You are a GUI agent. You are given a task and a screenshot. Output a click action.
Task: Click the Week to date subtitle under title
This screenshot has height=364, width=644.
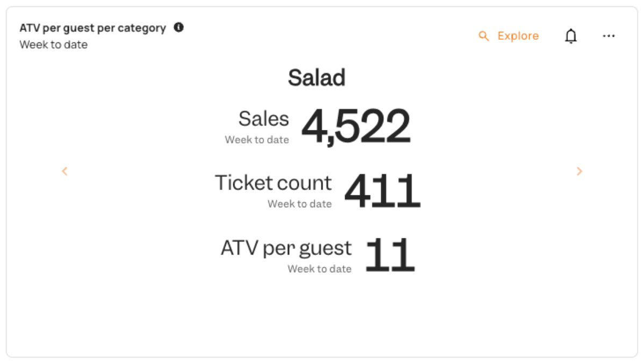(x=53, y=45)
